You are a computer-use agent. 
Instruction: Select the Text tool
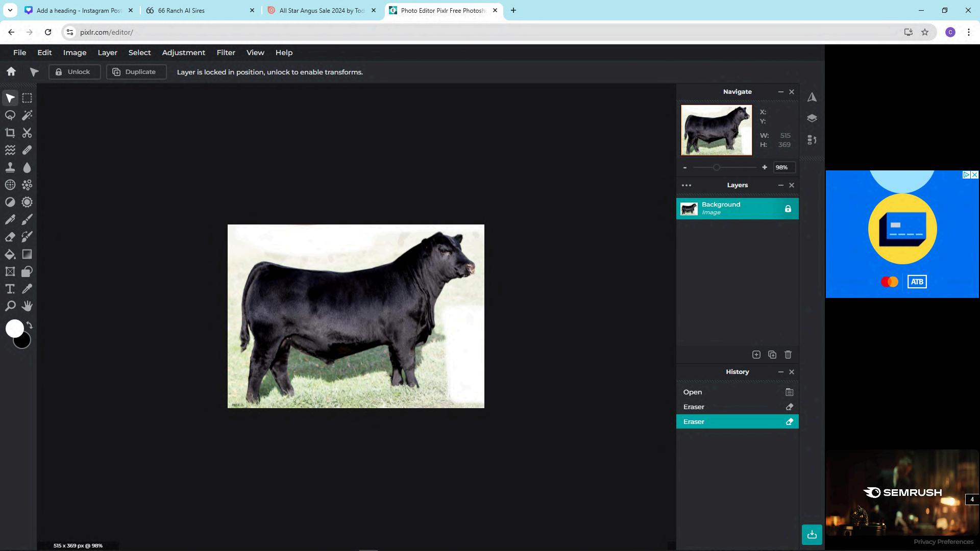10,289
